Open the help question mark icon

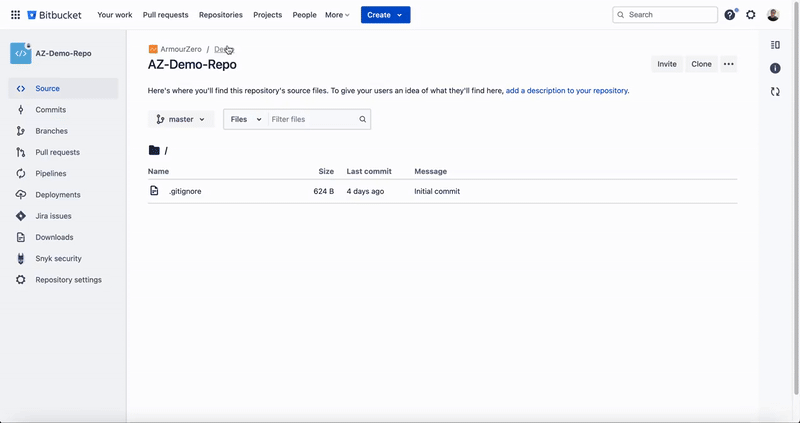tap(730, 15)
